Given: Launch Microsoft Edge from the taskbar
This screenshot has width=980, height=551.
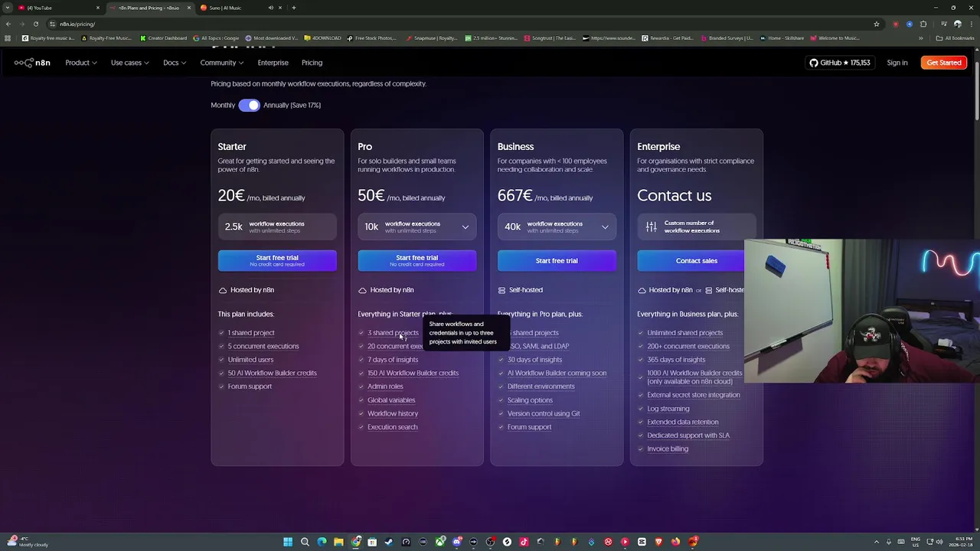Looking at the screenshot, I should click(322, 542).
